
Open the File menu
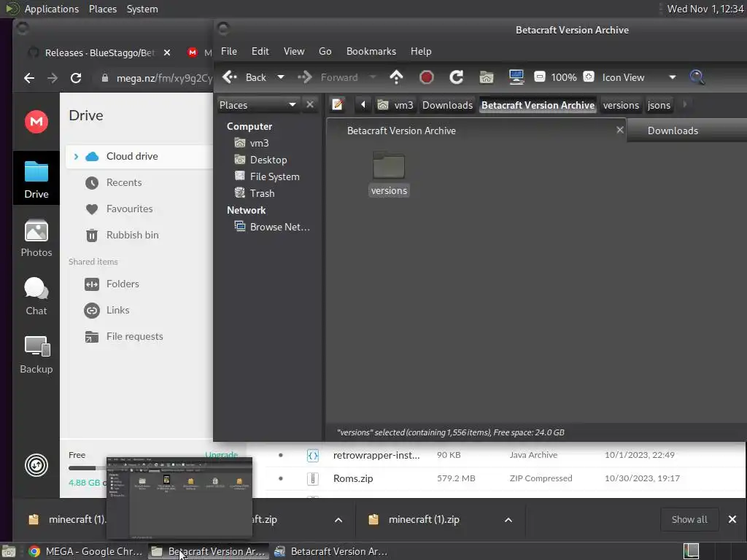pos(228,51)
